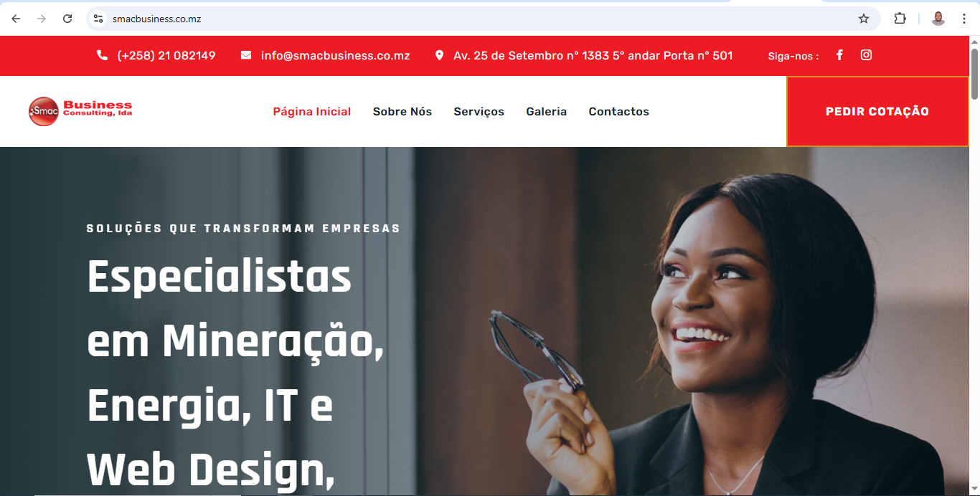This screenshot has width=980, height=496.
Task: Open the Chrome three-dot menu
Action: click(964, 19)
